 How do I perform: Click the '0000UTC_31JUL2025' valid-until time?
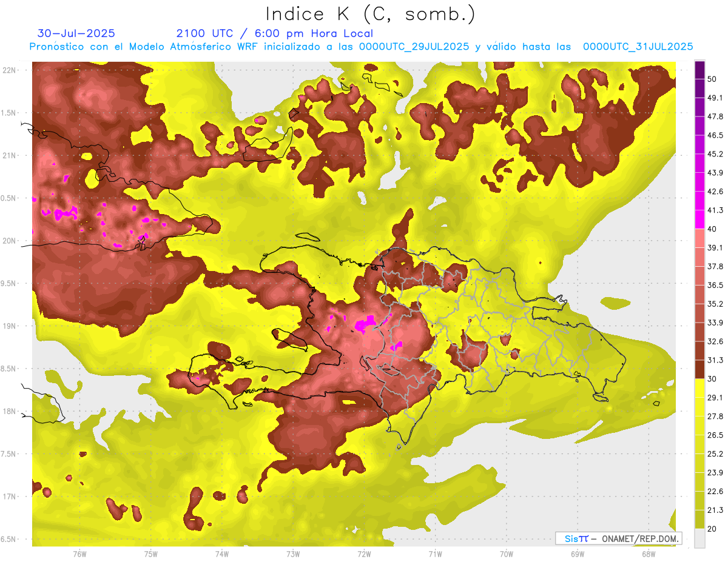638,46
